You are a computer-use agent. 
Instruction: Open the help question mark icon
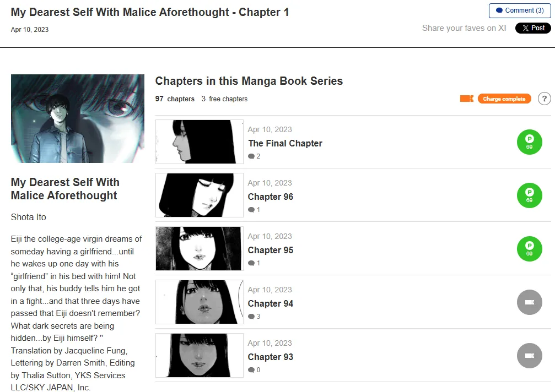pos(544,99)
